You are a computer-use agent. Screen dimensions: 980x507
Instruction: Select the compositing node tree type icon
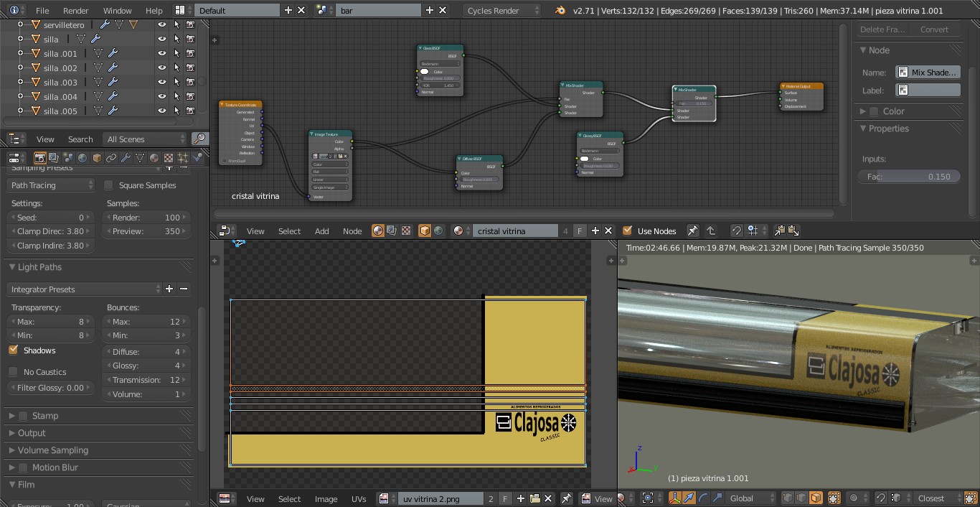point(392,231)
